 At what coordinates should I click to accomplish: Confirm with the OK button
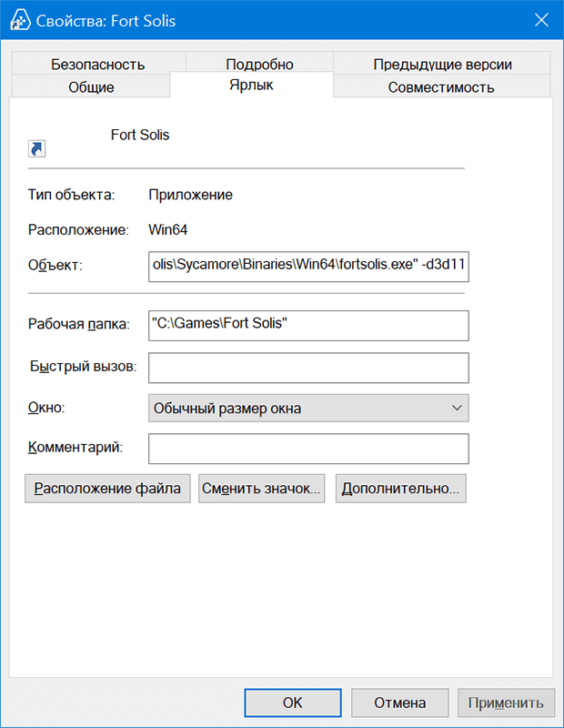coord(293,703)
